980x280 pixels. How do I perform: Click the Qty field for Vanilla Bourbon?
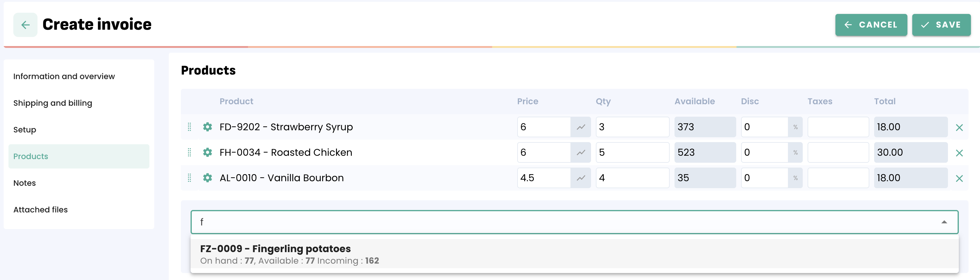(x=632, y=178)
